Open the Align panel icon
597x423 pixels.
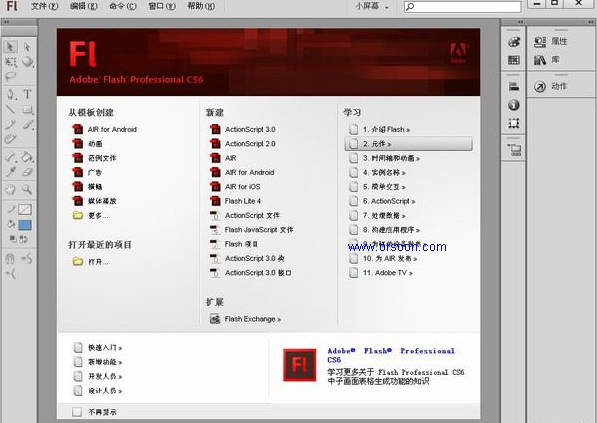pyautogui.click(x=514, y=87)
